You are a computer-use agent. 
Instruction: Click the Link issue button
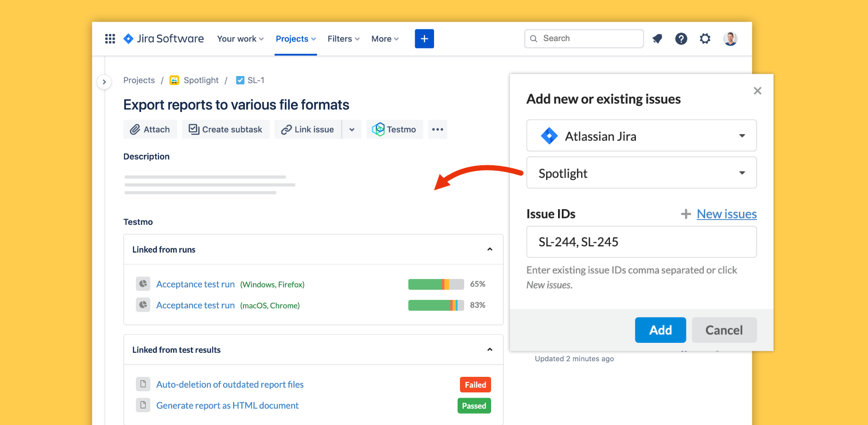click(x=308, y=129)
